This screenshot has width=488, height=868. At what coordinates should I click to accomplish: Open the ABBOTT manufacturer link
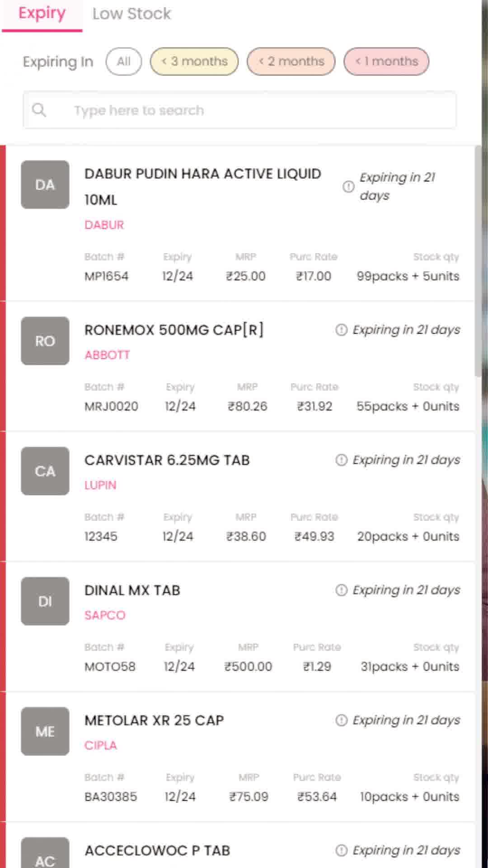[107, 355]
